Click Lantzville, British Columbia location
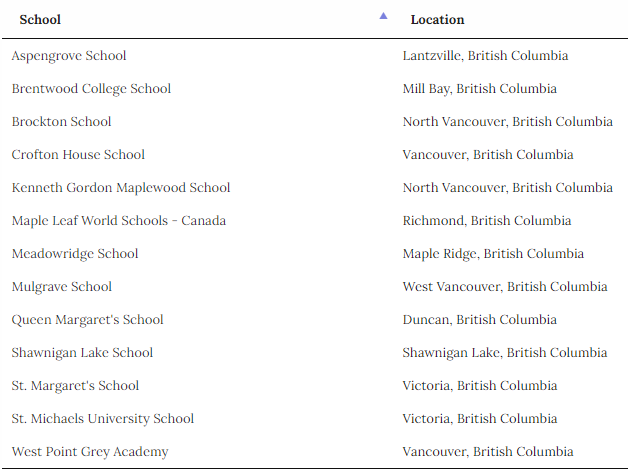The image size is (628, 469). pyautogui.click(x=485, y=56)
